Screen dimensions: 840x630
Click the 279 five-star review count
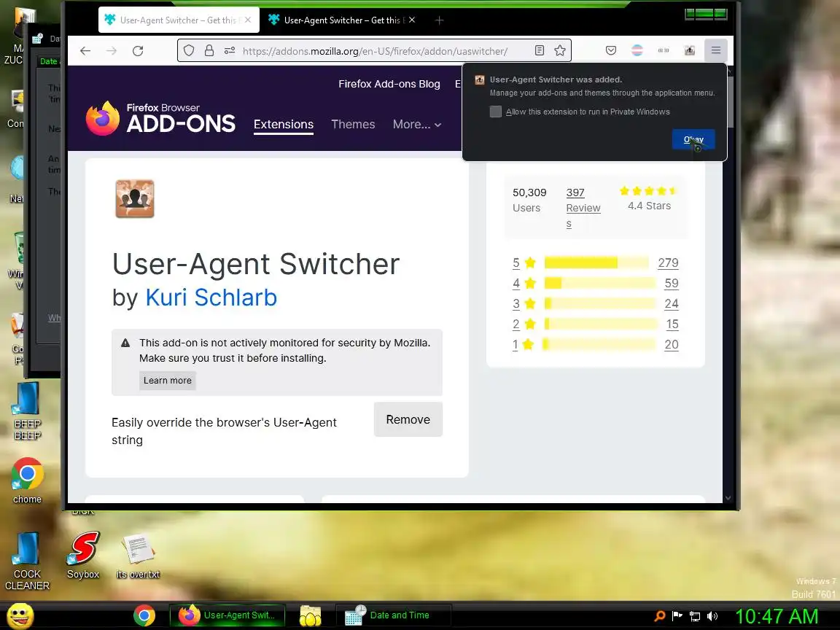click(668, 263)
